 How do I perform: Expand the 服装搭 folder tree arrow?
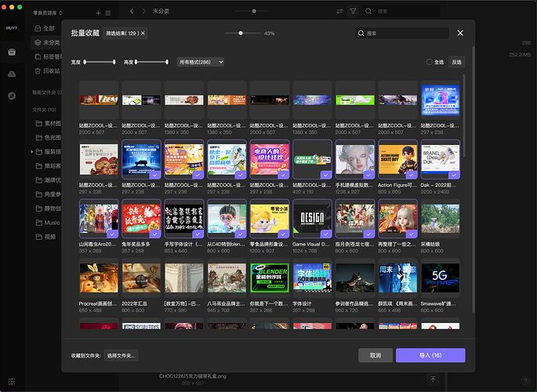click(32, 151)
